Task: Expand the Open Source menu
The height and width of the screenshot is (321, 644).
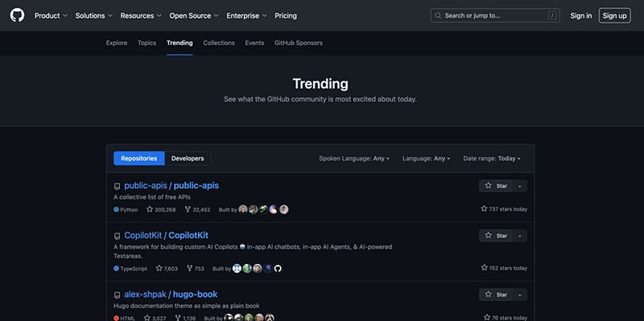Action: click(x=194, y=15)
